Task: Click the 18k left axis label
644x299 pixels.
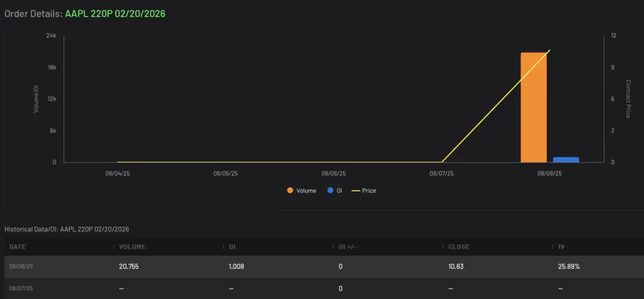Action: click(x=52, y=67)
